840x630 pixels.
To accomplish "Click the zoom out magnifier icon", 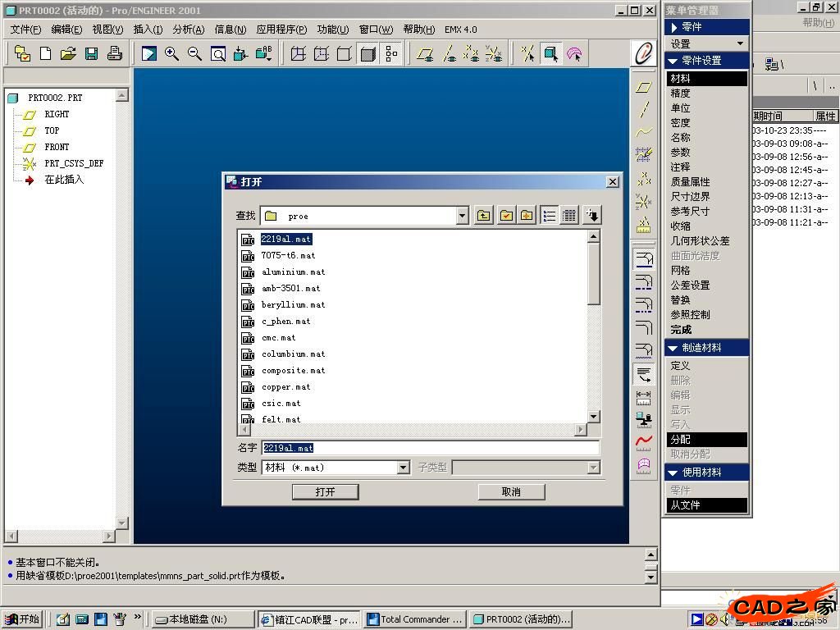I will click(194, 54).
